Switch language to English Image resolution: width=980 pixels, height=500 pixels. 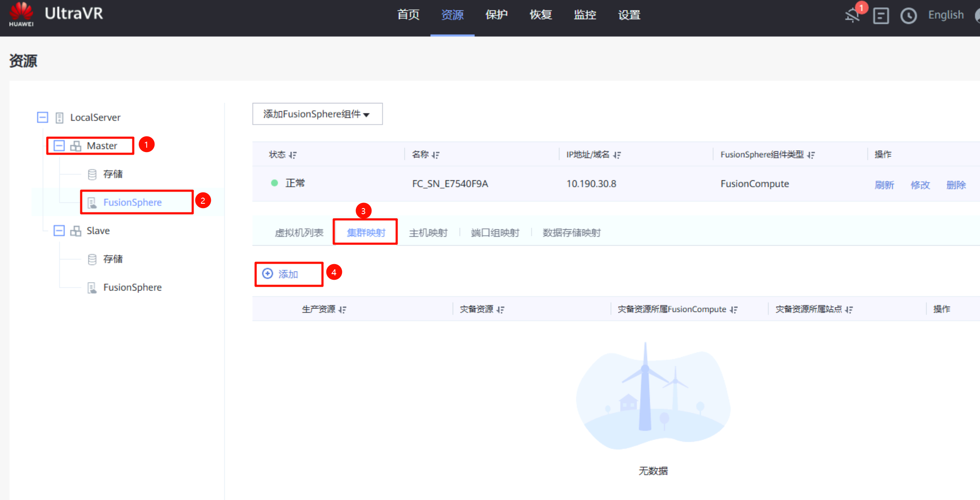(x=946, y=15)
